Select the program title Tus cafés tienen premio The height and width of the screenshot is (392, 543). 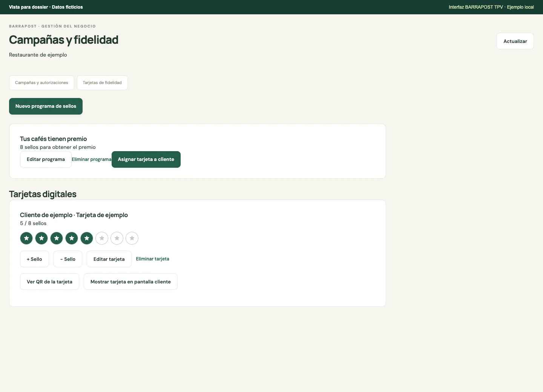[54, 139]
